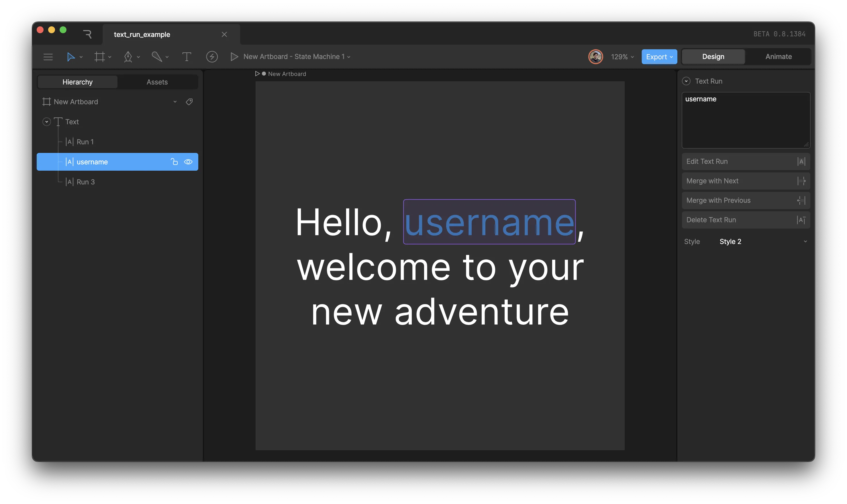Select the Pen tool
Viewport: 847px width, 504px height.
coord(128,57)
